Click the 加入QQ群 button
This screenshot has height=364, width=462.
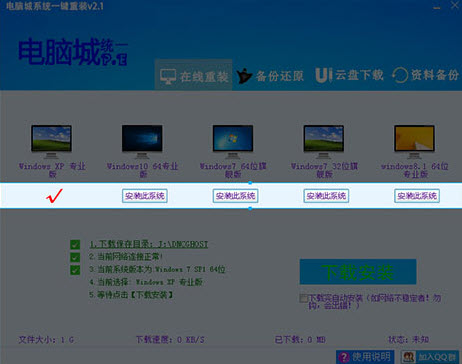click(430, 357)
